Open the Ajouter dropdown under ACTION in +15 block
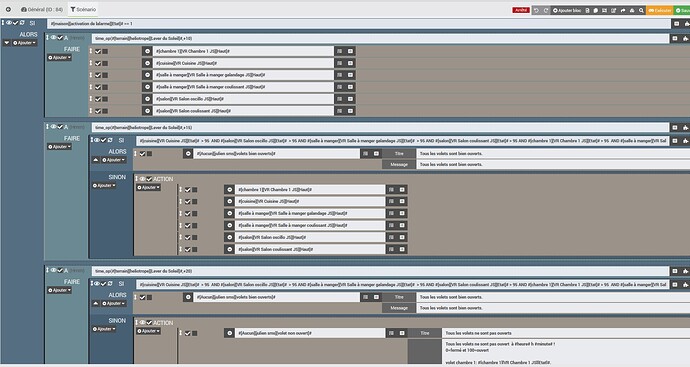690x367 pixels. (x=148, y=187)
